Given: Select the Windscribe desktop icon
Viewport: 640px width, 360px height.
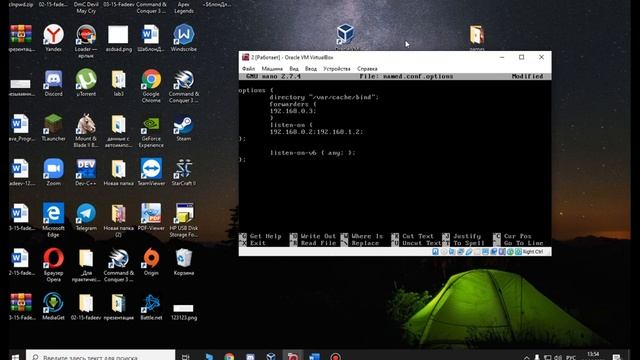Looking at the screenshot, I should (184, 38).
